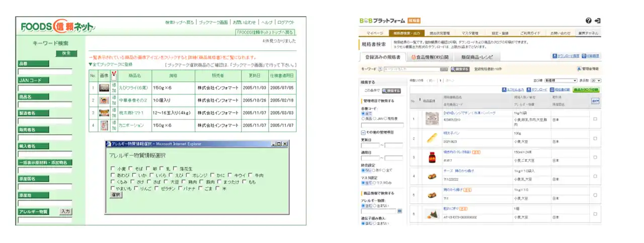Viewport: 644px width, 243px height.
Task: Click the えびフライ product image icon
Action: 104,88
